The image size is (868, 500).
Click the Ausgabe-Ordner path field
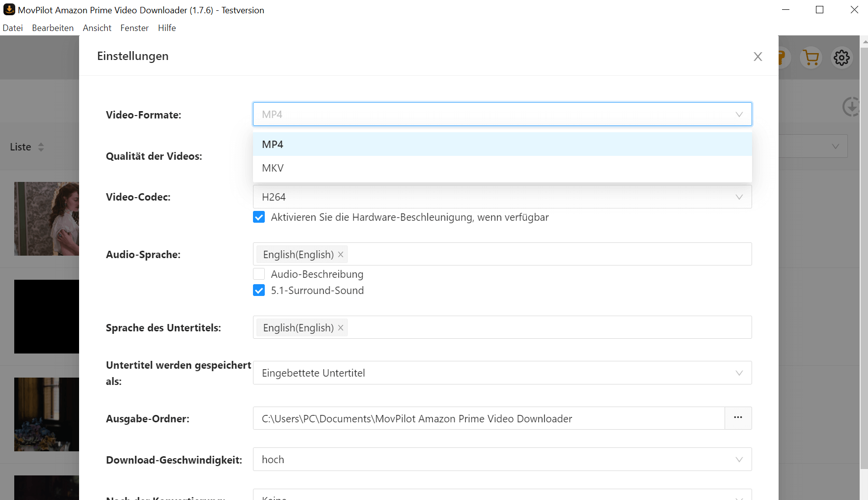489,418
